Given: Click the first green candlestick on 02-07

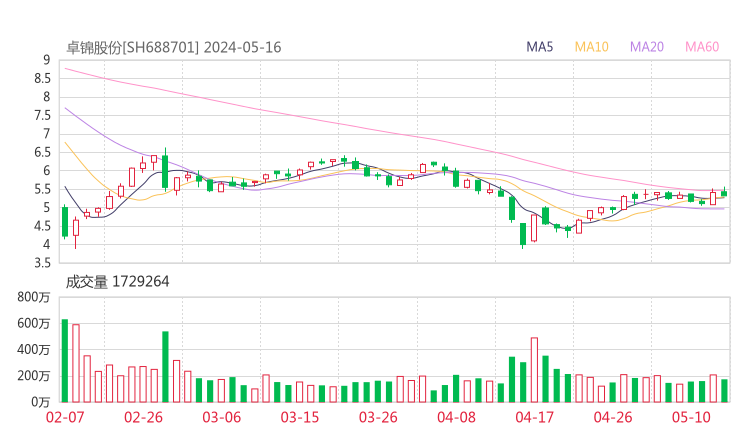Looking at the screenshot, I should (x=65, y=222).
